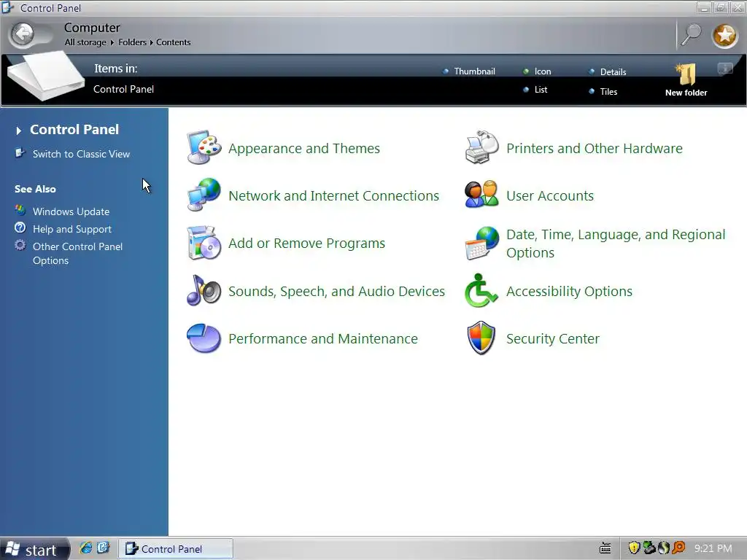Viewport: 747px width, 560px height.
Task: Click the Security Center text link
Action: click(x=553, y=338)
